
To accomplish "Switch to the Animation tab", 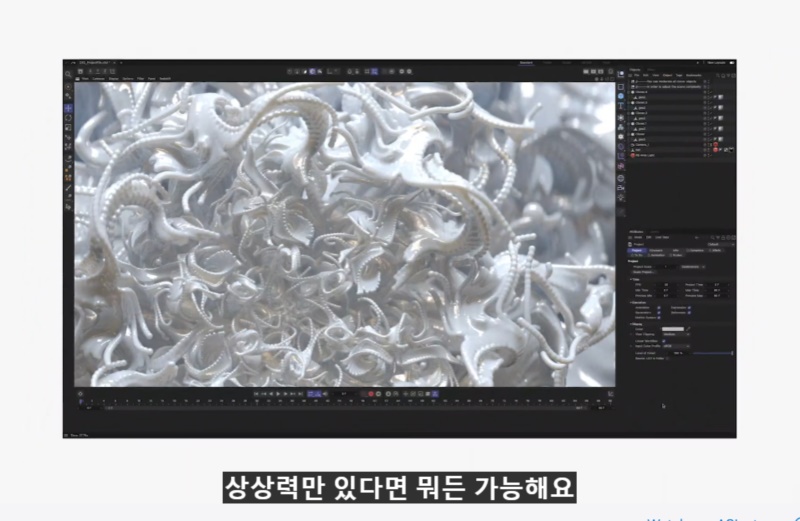I will coord(657,255).
